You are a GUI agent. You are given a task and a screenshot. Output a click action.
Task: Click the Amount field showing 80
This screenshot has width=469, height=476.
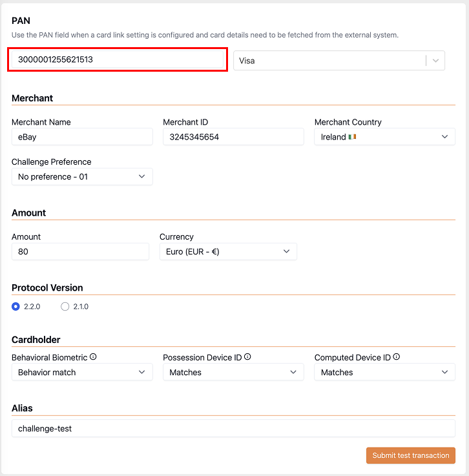click(81, 251)
